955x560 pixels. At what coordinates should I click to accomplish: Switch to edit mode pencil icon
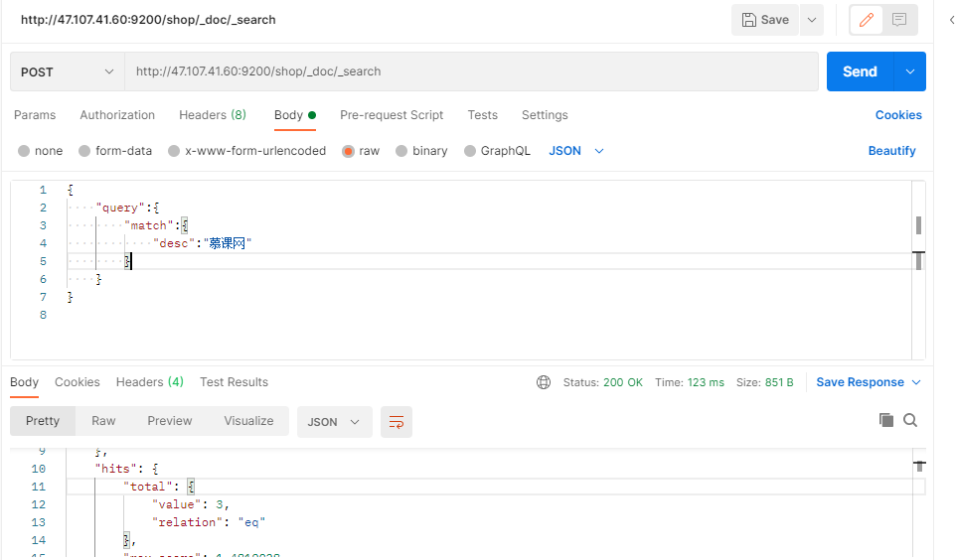pos(867,20)
